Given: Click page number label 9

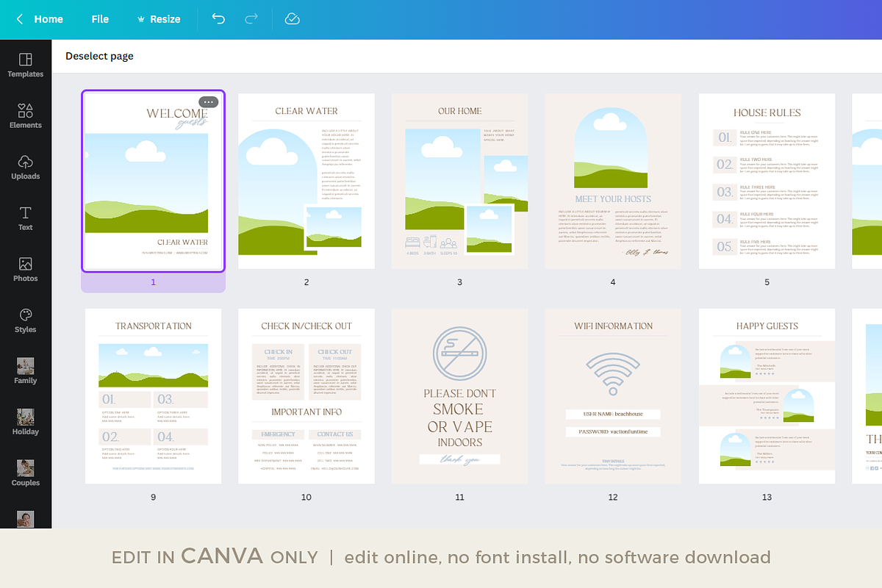Looking at the screenshot, I should click(x=153, y=498).
